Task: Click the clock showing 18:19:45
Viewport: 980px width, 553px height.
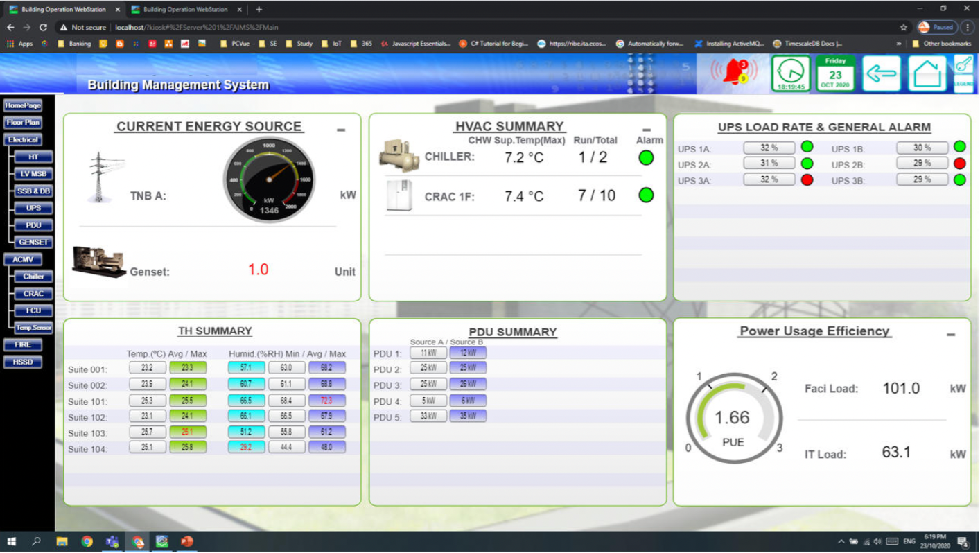Action: click(791, 73)
